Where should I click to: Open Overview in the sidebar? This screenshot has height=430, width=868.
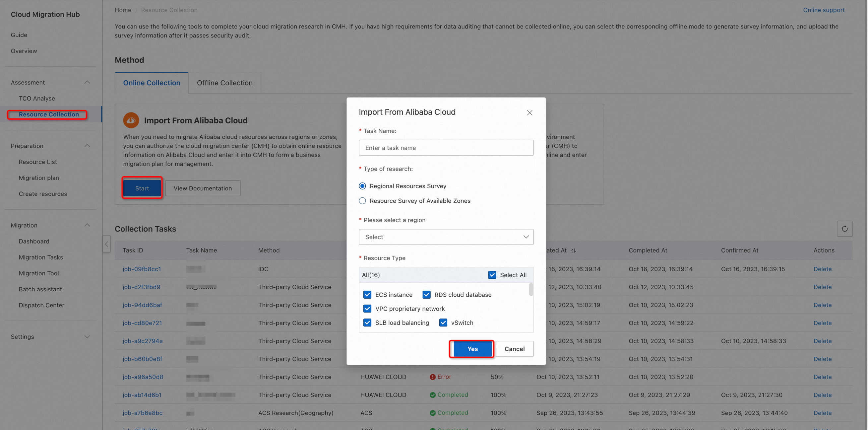point(24,51)
